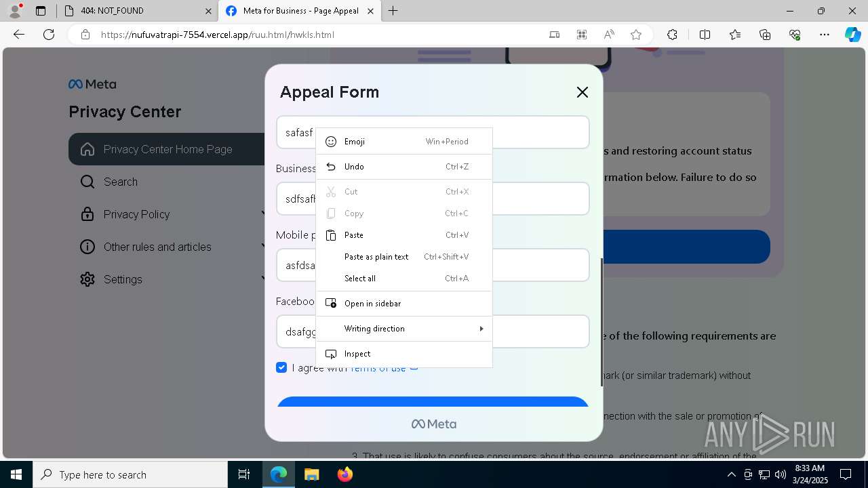This screenshot has height=488, width=868.
Task: Open network status in tray
Action: 764,474
